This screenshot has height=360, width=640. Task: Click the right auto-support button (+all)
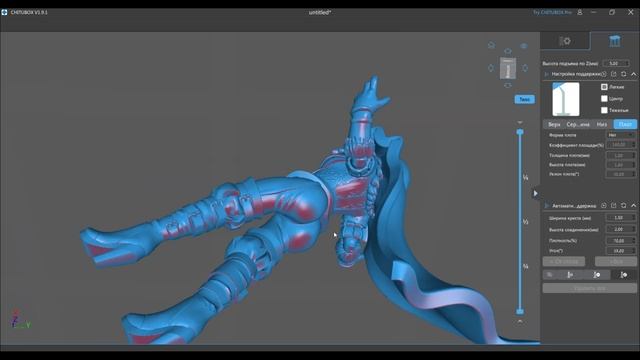point(616,262)
